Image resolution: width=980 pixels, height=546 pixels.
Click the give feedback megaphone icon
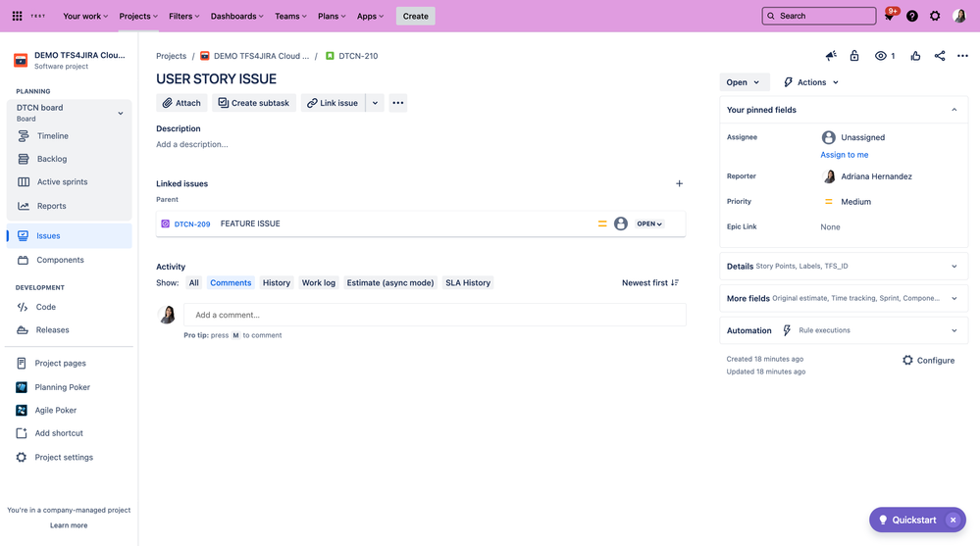point(831,56)
